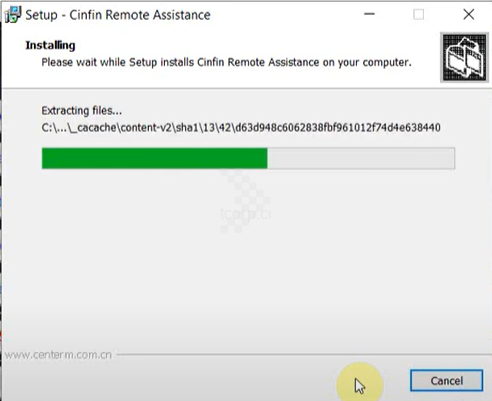Click the 'Extracting files...' status label
The height and width of the screenshot is (401, 492).
(82, 110)
